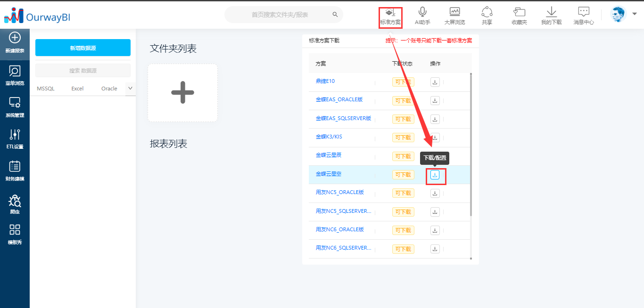Click the user avatar picture
644x308 pixels.
click(618, 14)
